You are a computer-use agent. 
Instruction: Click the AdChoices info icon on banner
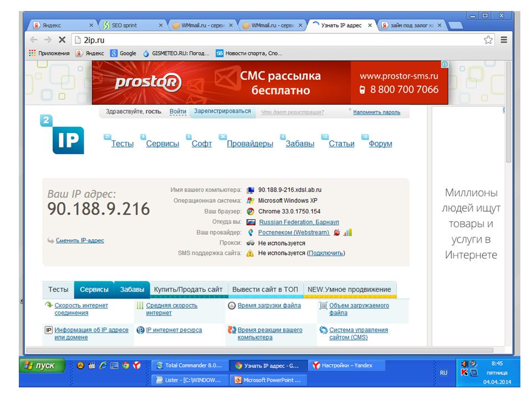point(444,64)
